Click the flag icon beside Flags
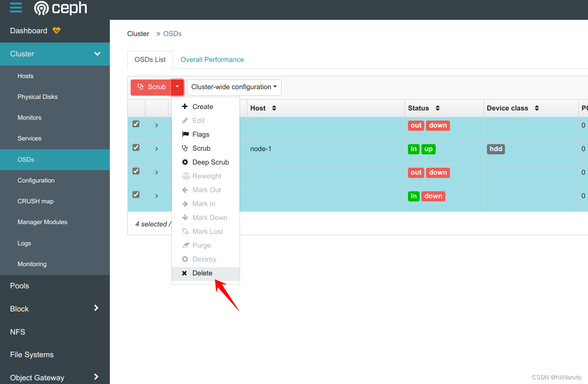The image size is (588, 384). coord(185,134)
